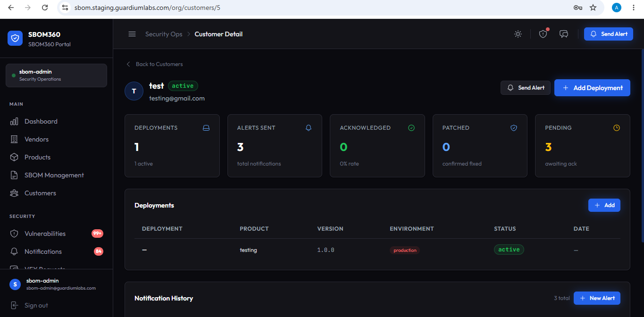644x317 pixels.
Task: Open Dashboard in sidebar
Action: tap(56, 122)
